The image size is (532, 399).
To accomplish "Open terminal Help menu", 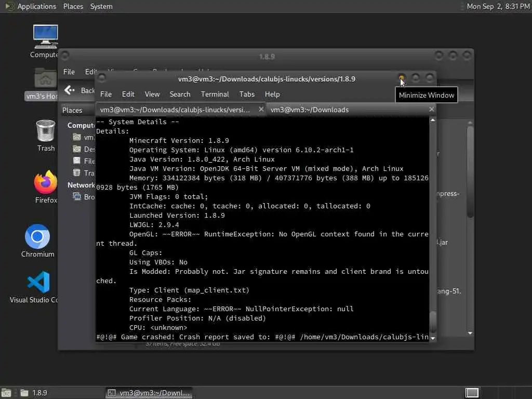I will [272, 95].
